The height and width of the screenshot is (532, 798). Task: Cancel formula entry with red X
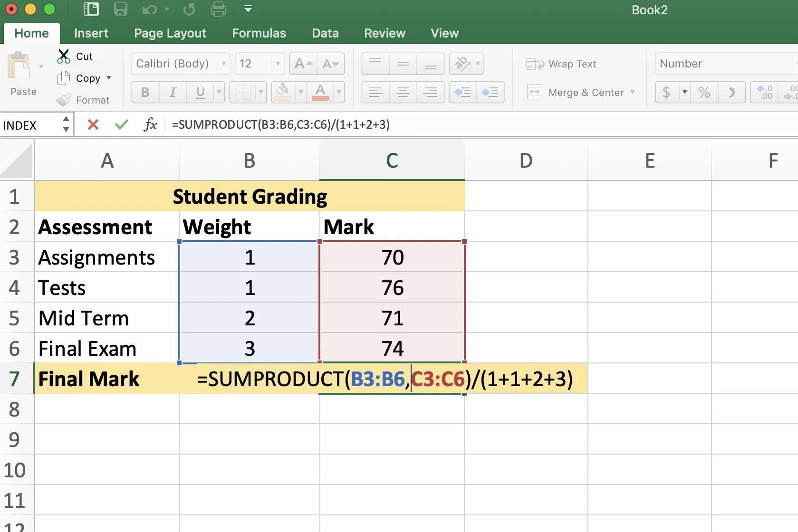93,124
